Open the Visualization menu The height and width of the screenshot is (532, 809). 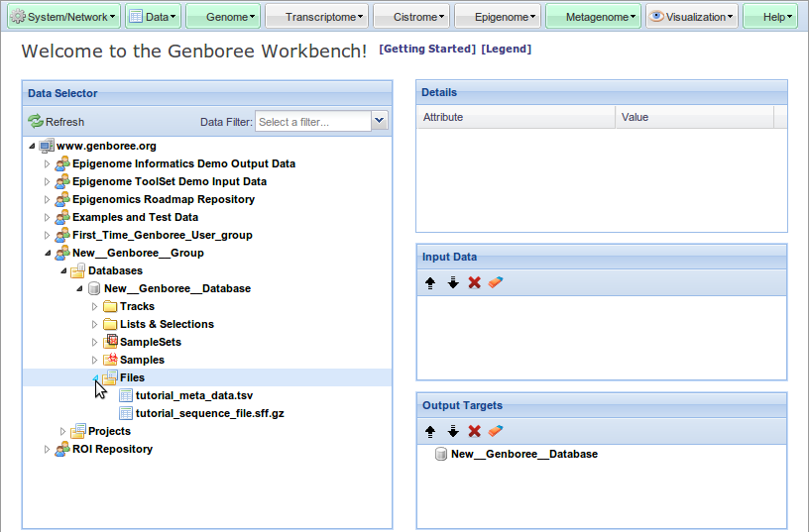(x=691, y=17)
